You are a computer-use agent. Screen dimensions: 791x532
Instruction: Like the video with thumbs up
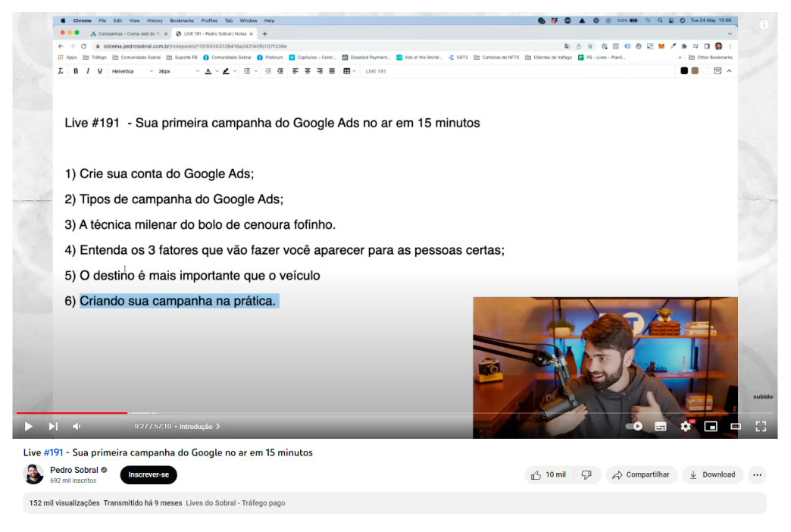click(549, 474)
